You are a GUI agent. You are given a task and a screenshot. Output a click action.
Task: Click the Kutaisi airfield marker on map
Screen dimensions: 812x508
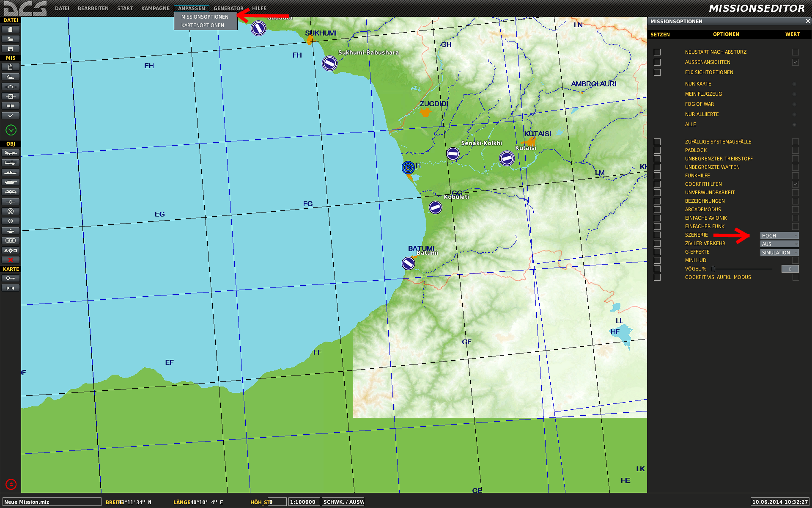point(507,158)
